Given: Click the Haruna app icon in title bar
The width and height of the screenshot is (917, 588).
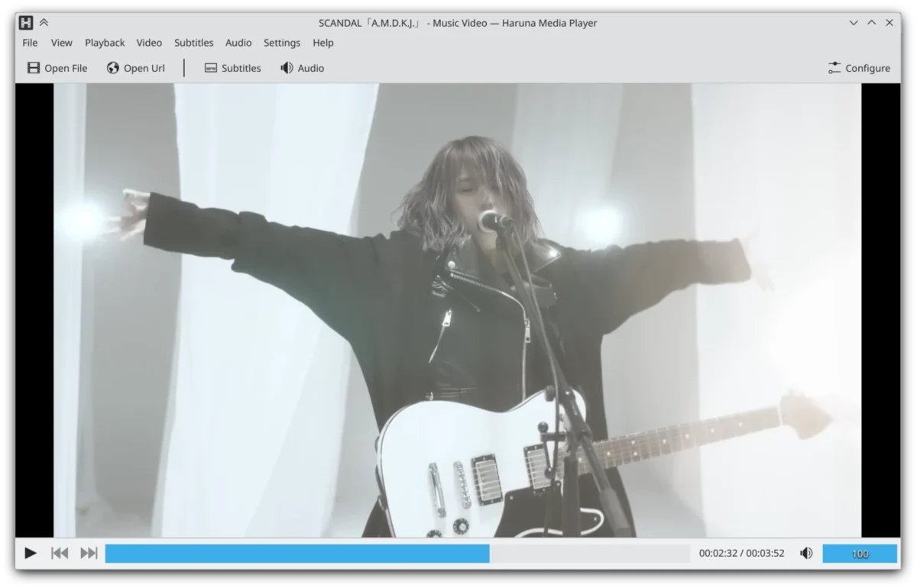Looking at the screenshot, I should click(26, 23).
